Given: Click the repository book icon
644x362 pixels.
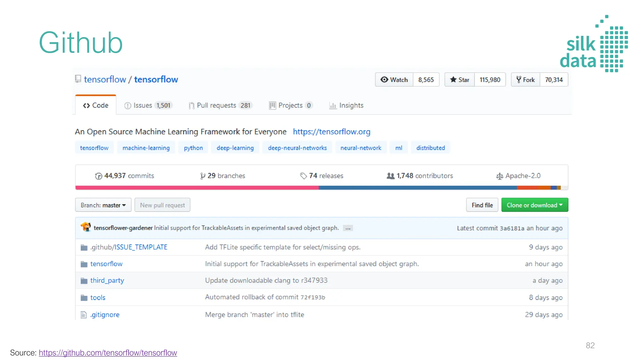Looking at the screenshot, I should pyautogui.click(x=78, y=79).
